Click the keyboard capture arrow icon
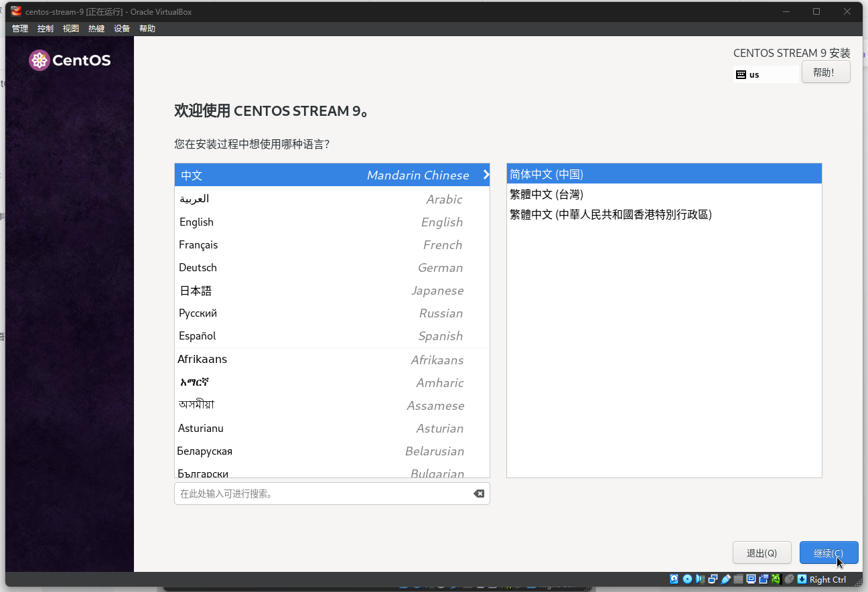Screen dimensions: 868x592 click(x=802, y=579)
